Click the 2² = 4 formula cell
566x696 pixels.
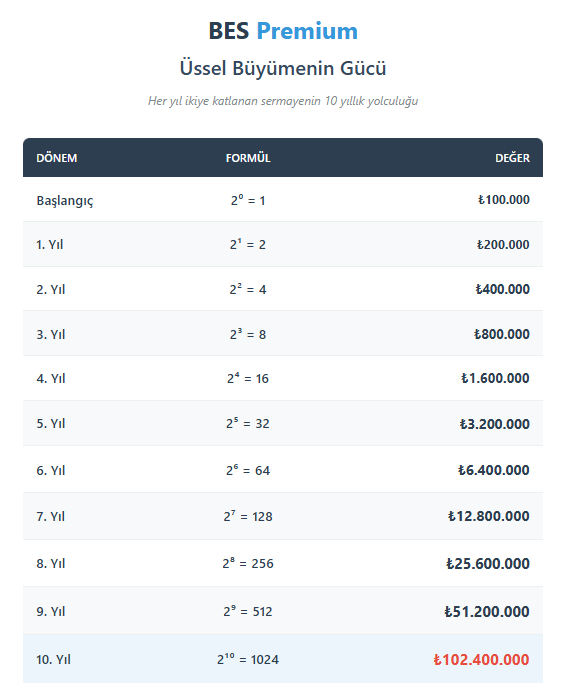248,289
